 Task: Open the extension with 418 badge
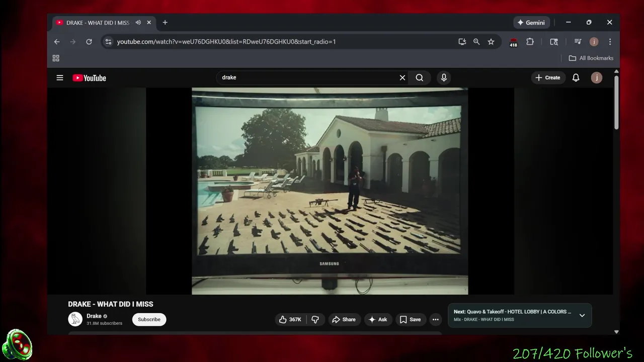[x=513, y=42]
